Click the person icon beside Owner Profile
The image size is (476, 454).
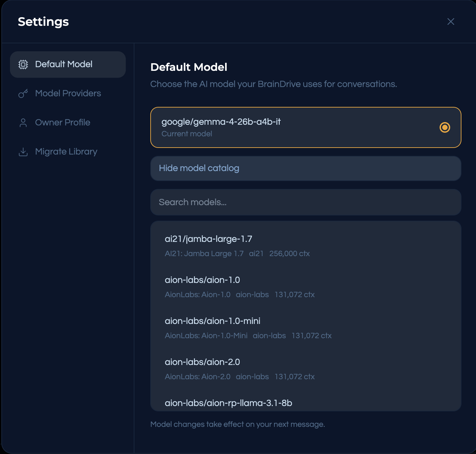point(23,123)
